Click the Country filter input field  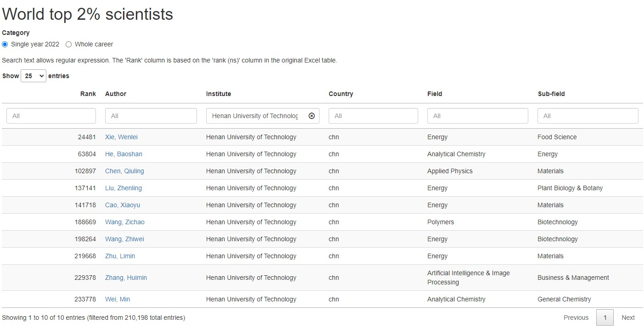pyautogui.click(x=373, y=116)
